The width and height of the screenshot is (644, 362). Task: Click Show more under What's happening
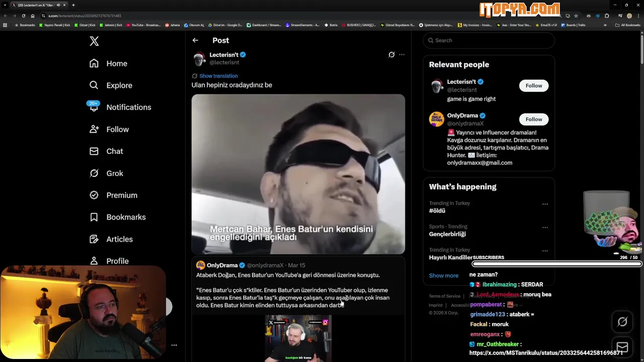(x=444, y=276)
